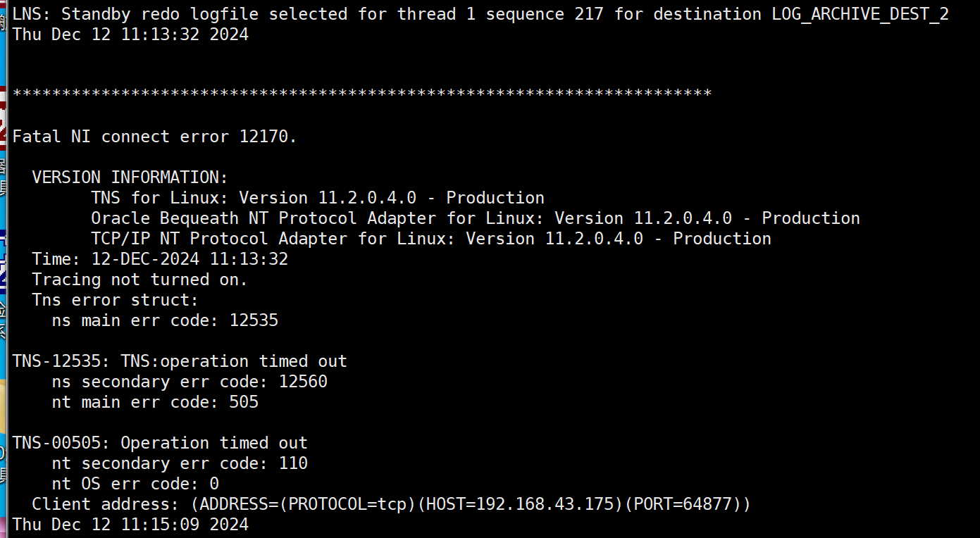
Task: Click the Tns error struct line
Action: (116, 300)
